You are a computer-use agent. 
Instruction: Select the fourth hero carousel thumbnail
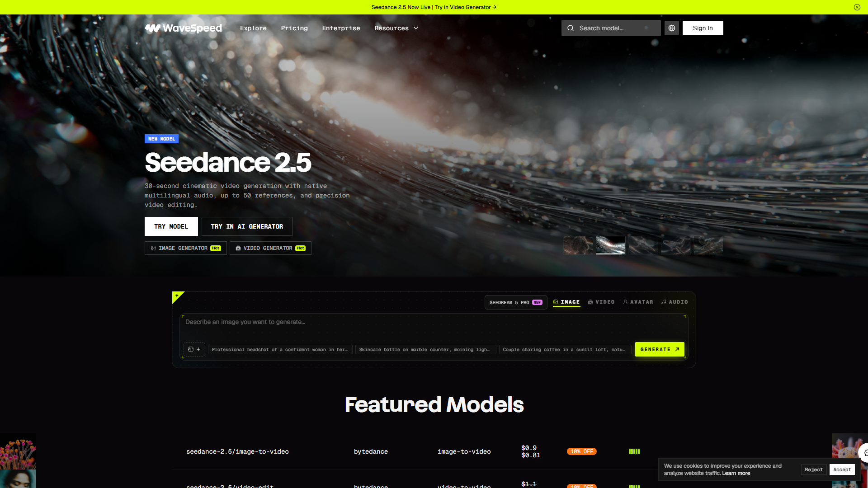click(x=676, y=245)
